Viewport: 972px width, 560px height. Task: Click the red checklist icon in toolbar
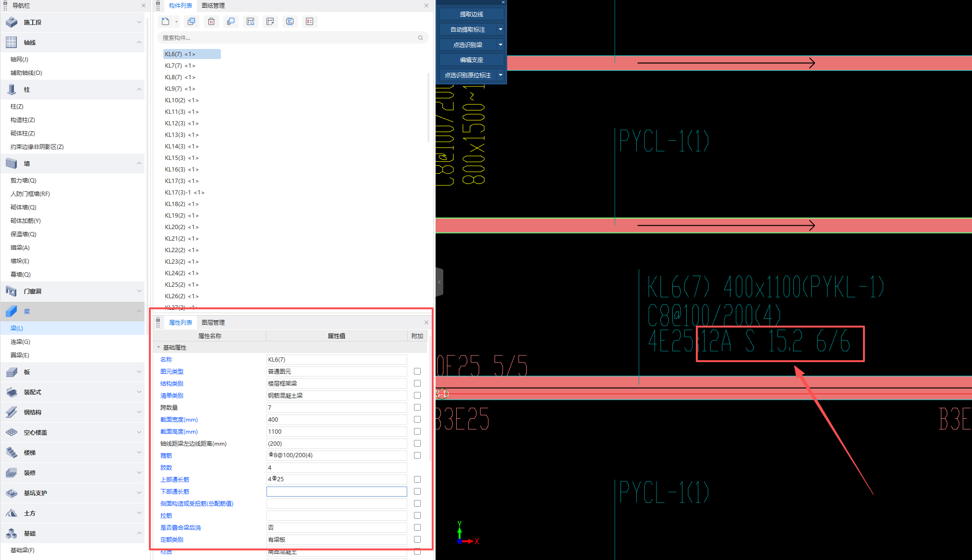[310, 22]
